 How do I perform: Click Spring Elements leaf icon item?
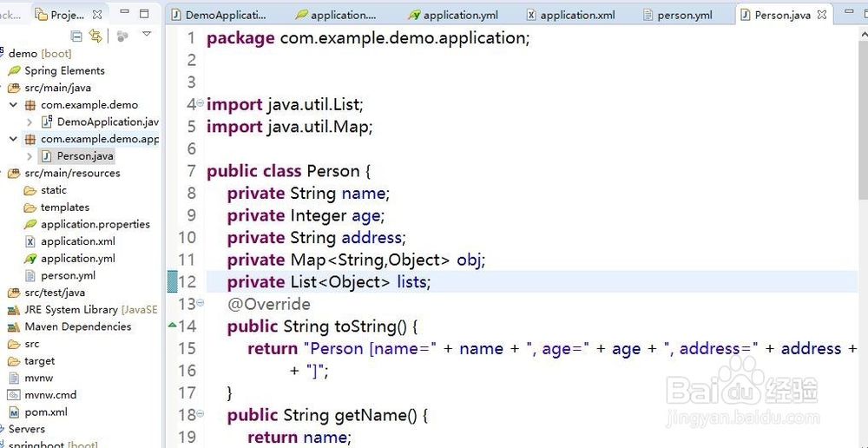(63, 70)
